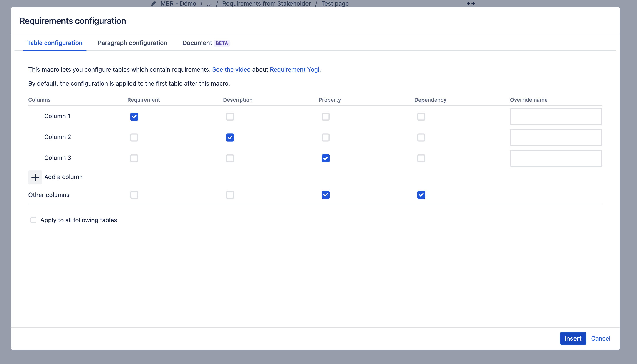Focus Override name field for Column 3
Viewport: 637px width, 364px height.
(x=556, y=158)
